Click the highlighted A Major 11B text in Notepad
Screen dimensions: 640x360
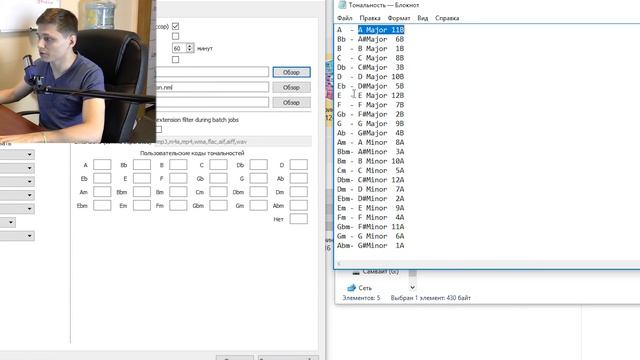coord(381,30)
